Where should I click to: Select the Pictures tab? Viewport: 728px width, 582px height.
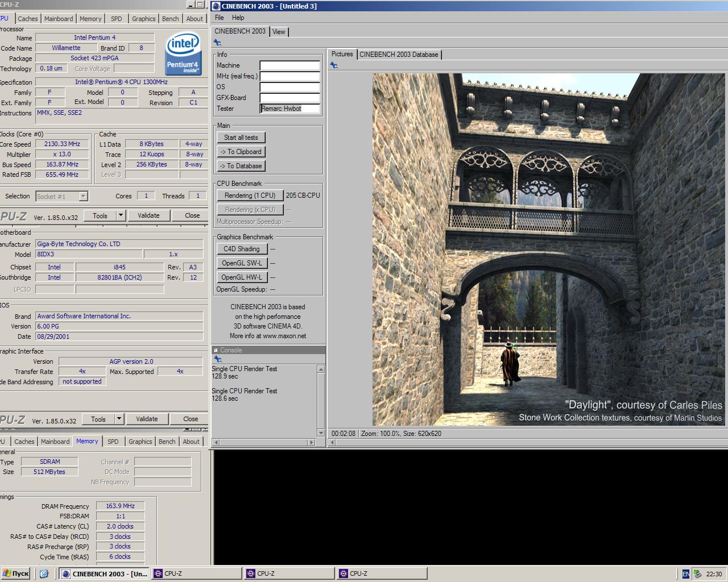coord(342,54)
